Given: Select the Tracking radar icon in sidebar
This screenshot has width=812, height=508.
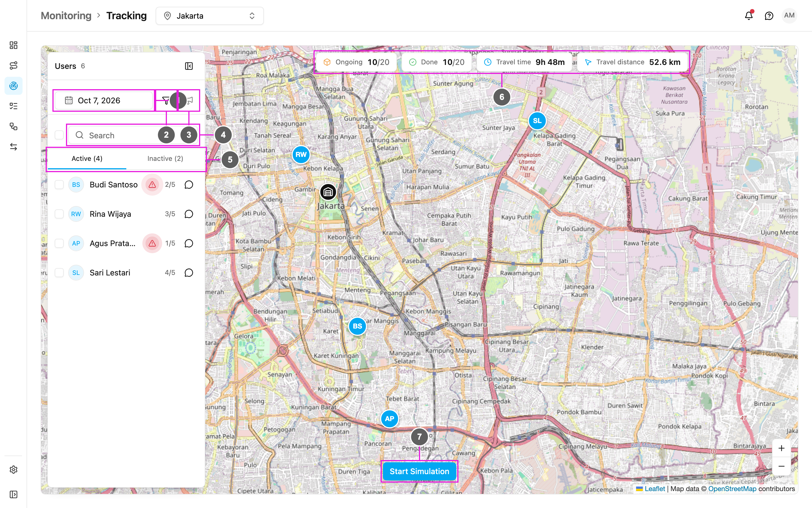Looking at the screenshot, I should tap(14, 86).
